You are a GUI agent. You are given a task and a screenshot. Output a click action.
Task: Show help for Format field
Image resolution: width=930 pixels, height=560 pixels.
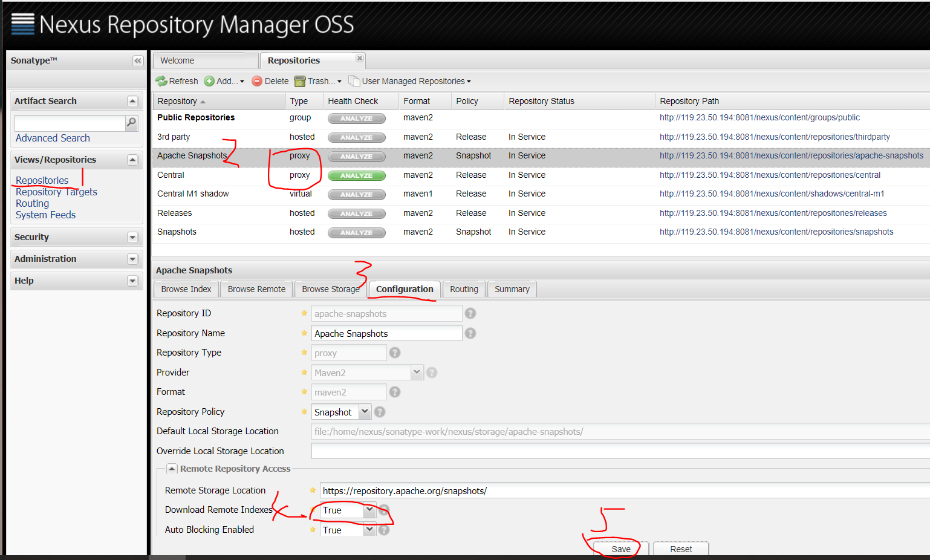coord(395,392)
